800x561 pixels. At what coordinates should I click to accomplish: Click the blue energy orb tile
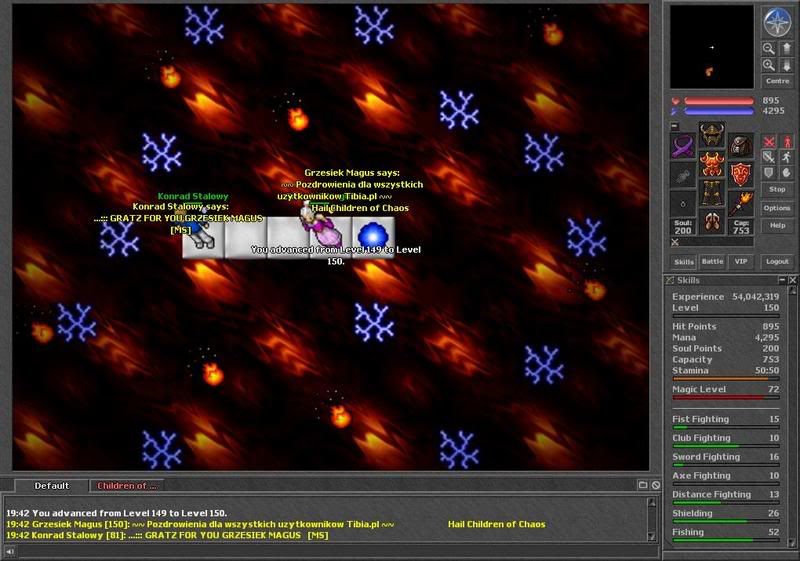(373, 238)
